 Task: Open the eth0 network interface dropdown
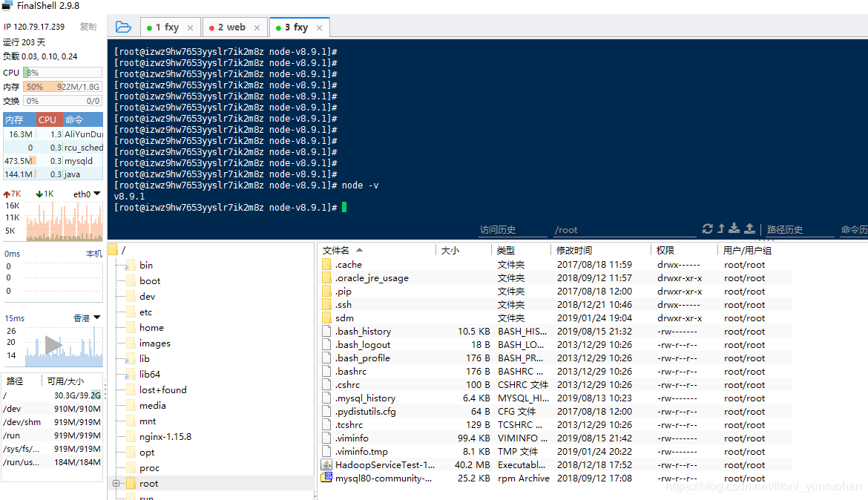[x=88, y=194]
